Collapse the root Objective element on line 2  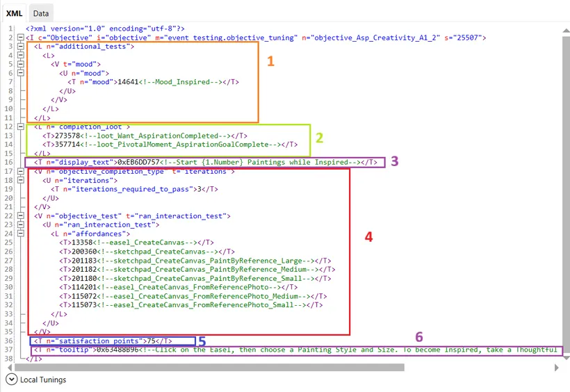coord(21,38)
